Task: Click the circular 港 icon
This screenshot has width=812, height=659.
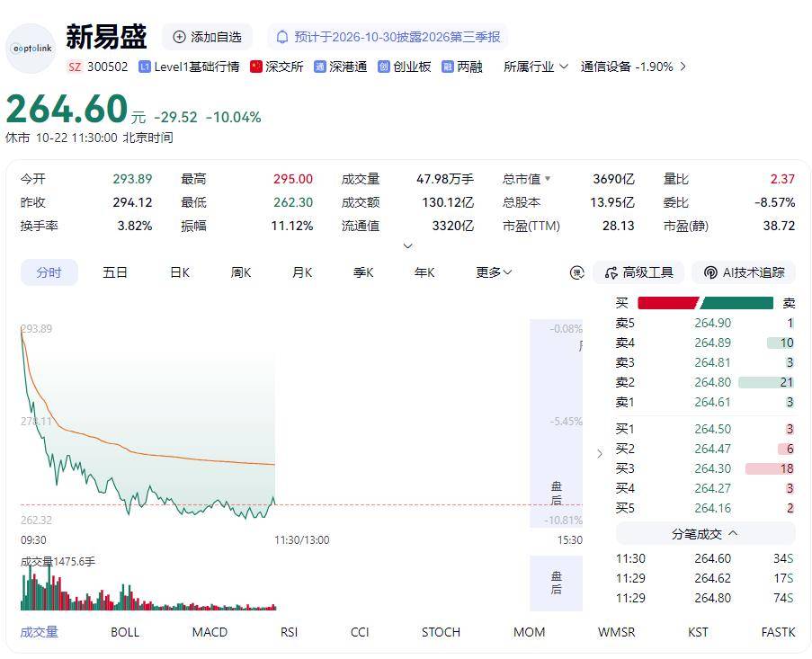Action: tap(577, 272)
